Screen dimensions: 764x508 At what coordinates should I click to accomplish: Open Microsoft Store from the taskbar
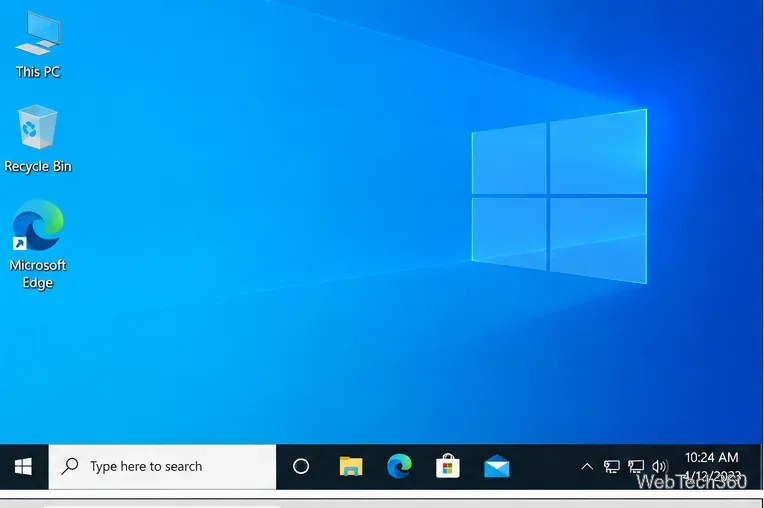point(448,467)
